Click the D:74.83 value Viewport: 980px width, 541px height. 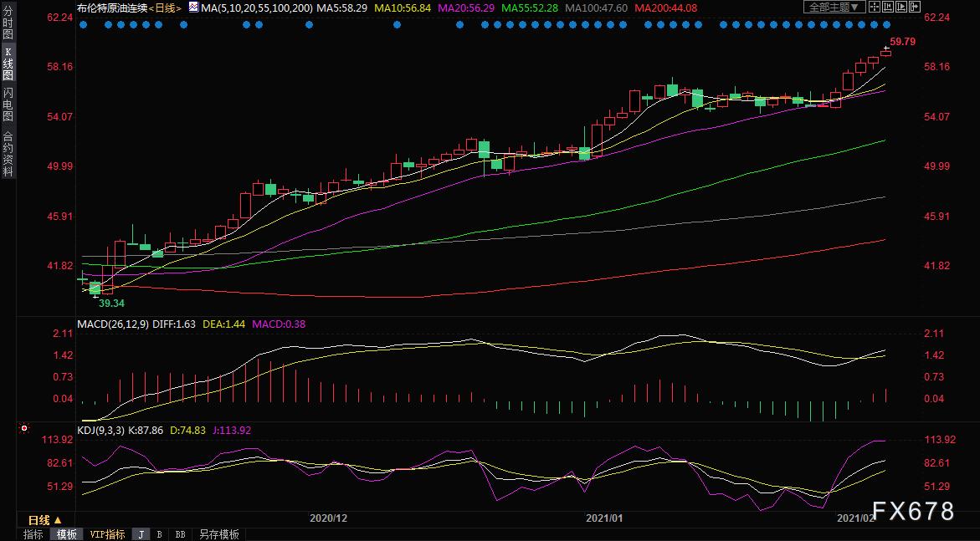188,431
